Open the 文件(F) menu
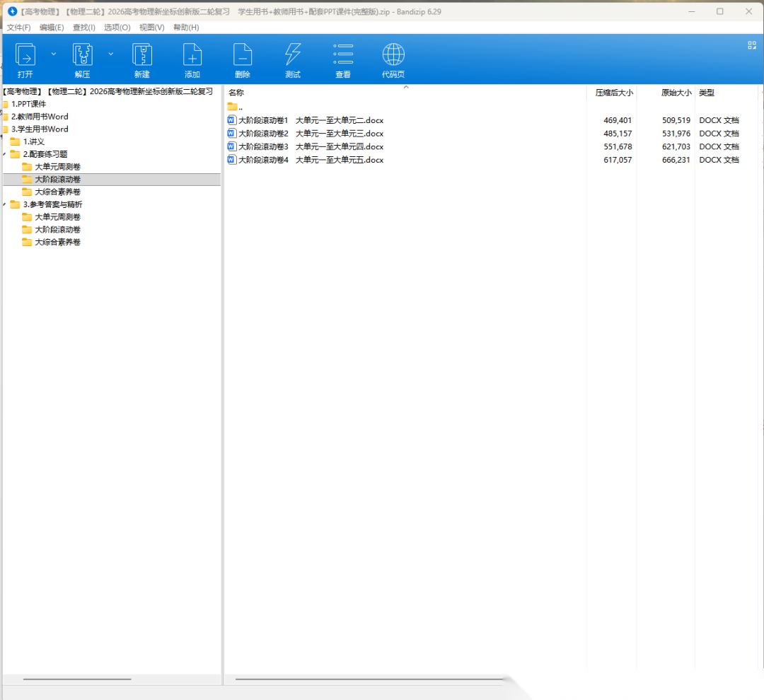The width and height of the screenshot is (764, 700). (x=18, y=28)
